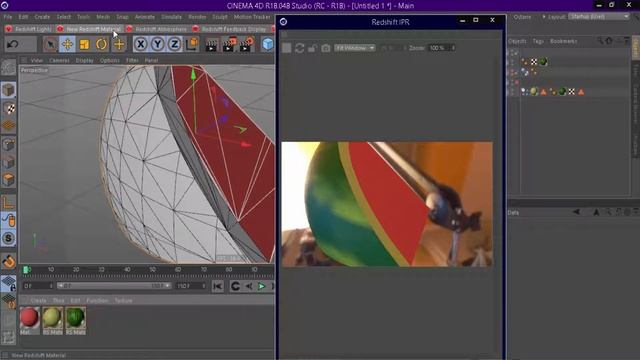640x360 pixels.
Task: Click IPR snapshot camera icon
Action: [x=325, y=48]
